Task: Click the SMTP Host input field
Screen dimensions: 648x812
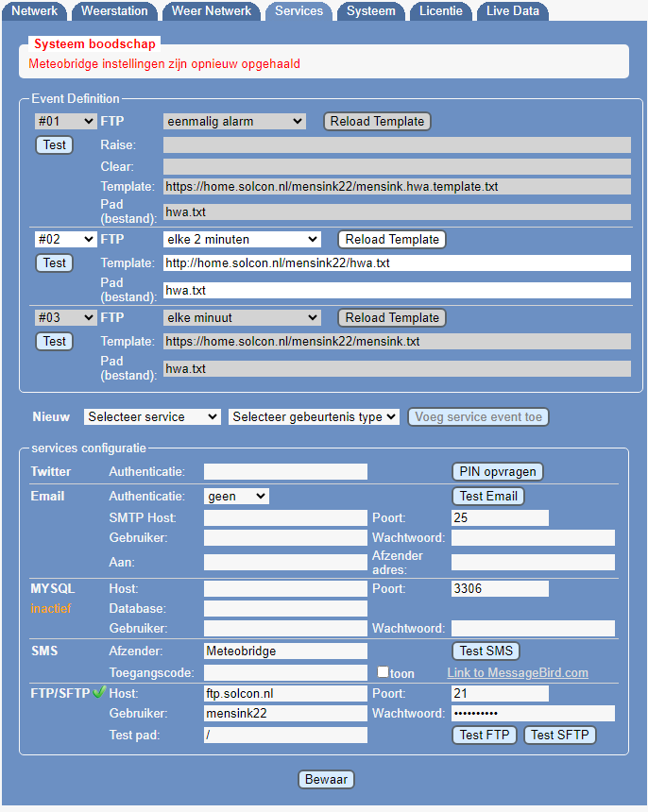Action: (285, 517)
